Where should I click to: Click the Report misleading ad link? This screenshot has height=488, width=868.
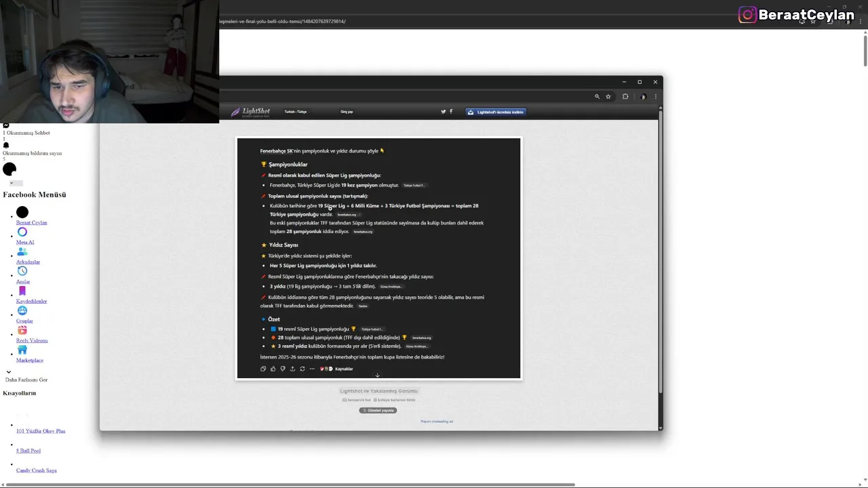[x=437, y=422]
